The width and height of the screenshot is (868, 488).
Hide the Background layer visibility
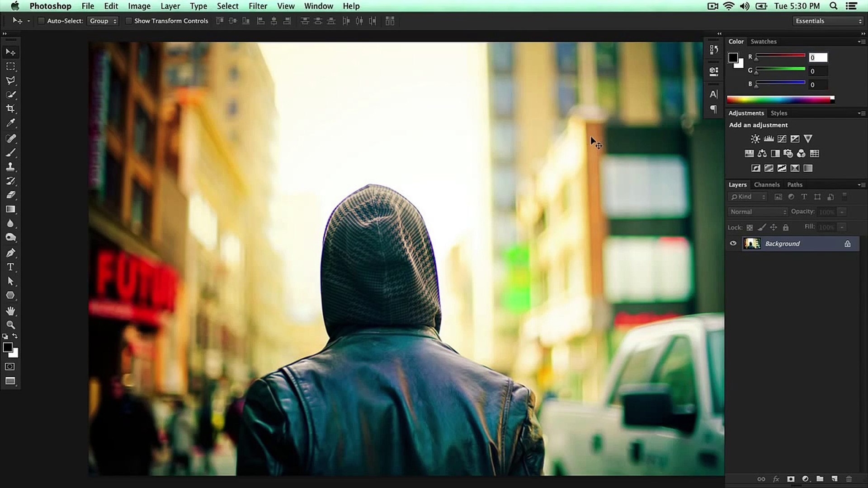coord(733,244)
